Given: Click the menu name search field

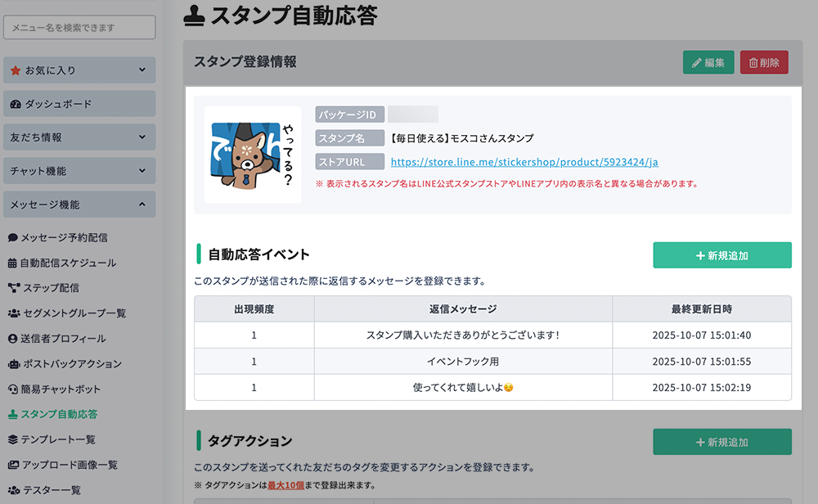Looking at the screenshot, I should point(79,28).
